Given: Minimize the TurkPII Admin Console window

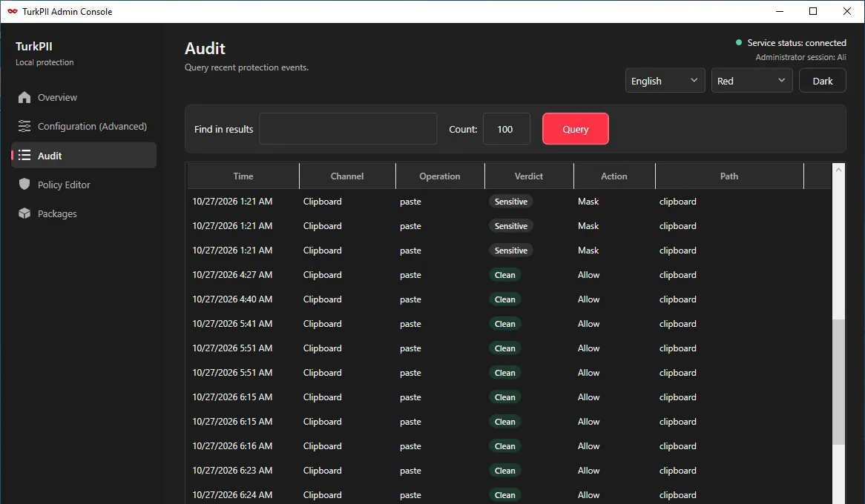Looking at the screenshot, I should [x=780, y=11].
